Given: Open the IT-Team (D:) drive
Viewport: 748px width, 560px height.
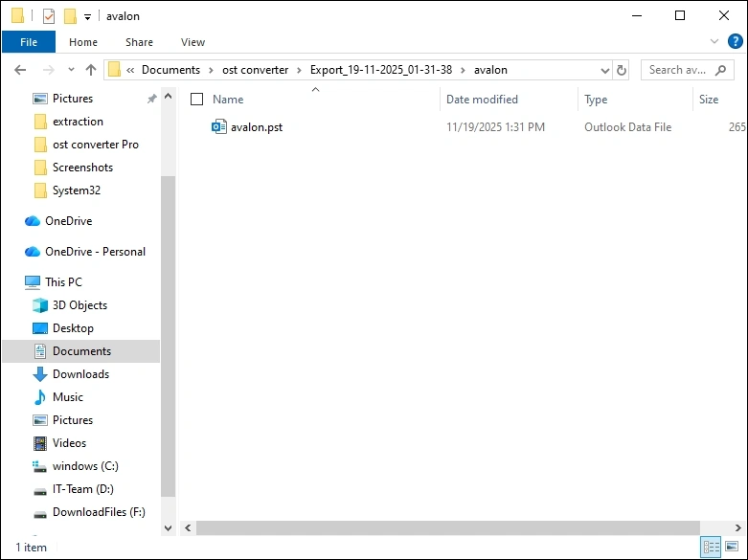Looking at the screenshot, I should click(83, 489).
